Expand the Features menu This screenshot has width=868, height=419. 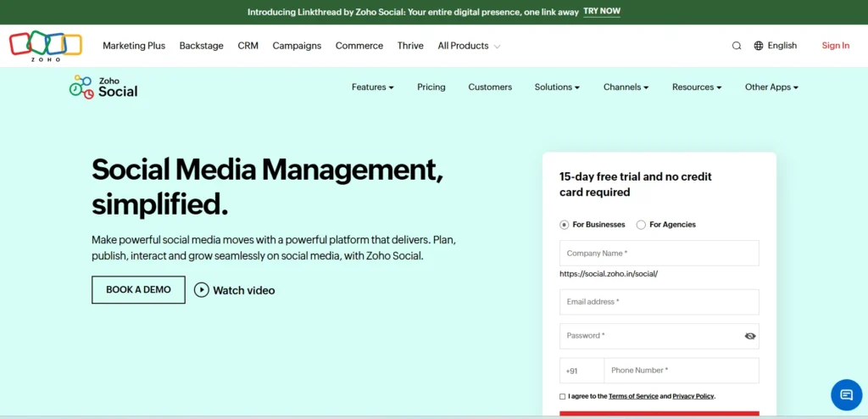click(x=373, y=87)
